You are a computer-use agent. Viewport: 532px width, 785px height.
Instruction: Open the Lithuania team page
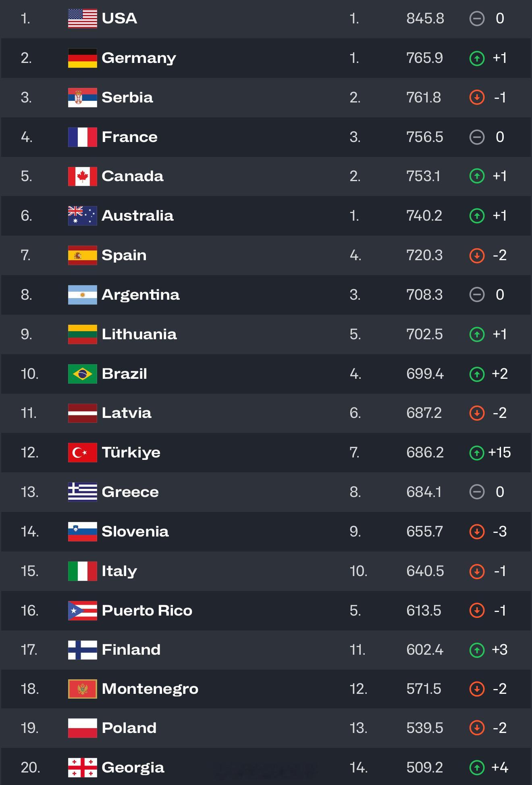pyautogui.click(x=139, y=334)
